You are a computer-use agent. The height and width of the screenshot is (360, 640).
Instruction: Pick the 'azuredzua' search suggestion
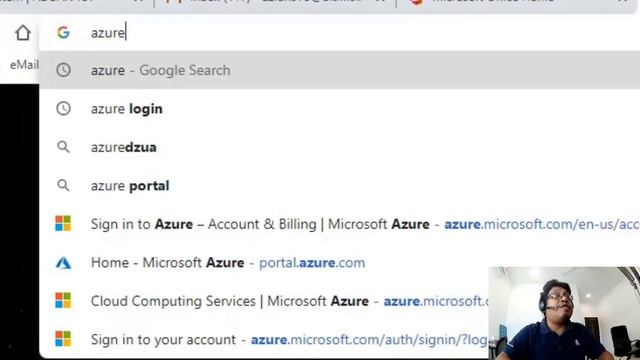(x=340, y=147)
